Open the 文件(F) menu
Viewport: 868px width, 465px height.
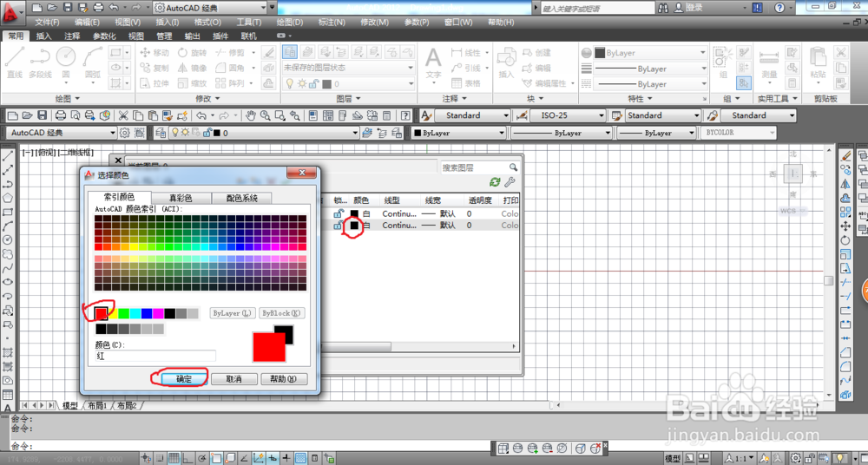[x=47, y=23]
